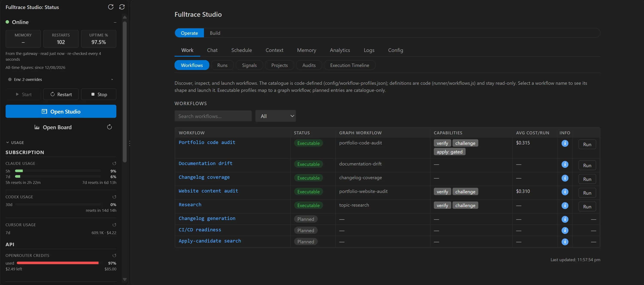Stop the gateway service

(99, 94)
